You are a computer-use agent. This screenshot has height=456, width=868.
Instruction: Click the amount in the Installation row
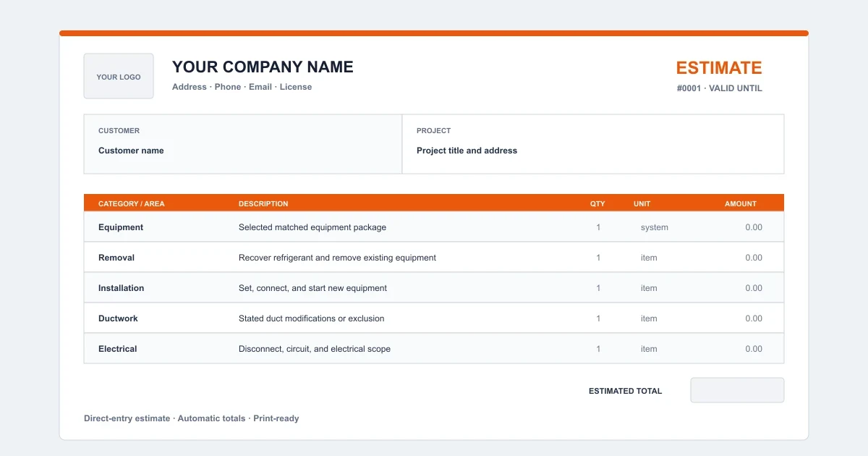[754, 288]
